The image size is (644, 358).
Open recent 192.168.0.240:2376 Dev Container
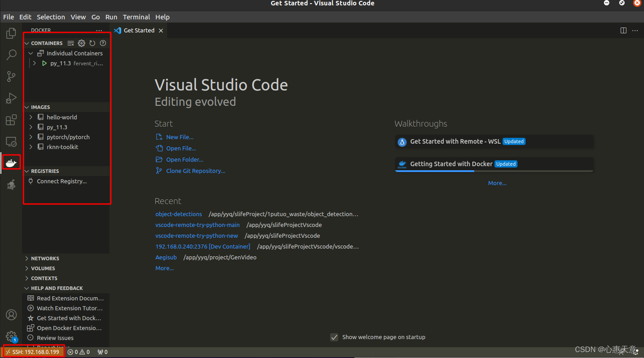pos(203,246)
